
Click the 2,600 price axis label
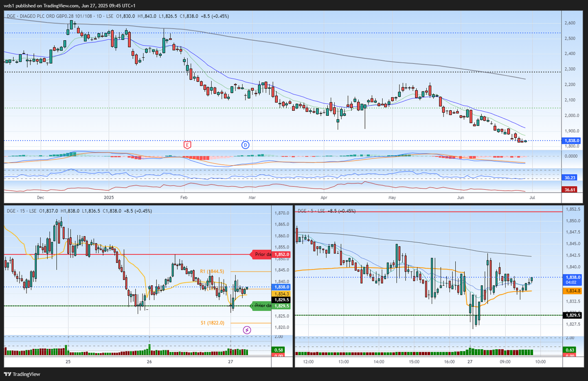570,23
